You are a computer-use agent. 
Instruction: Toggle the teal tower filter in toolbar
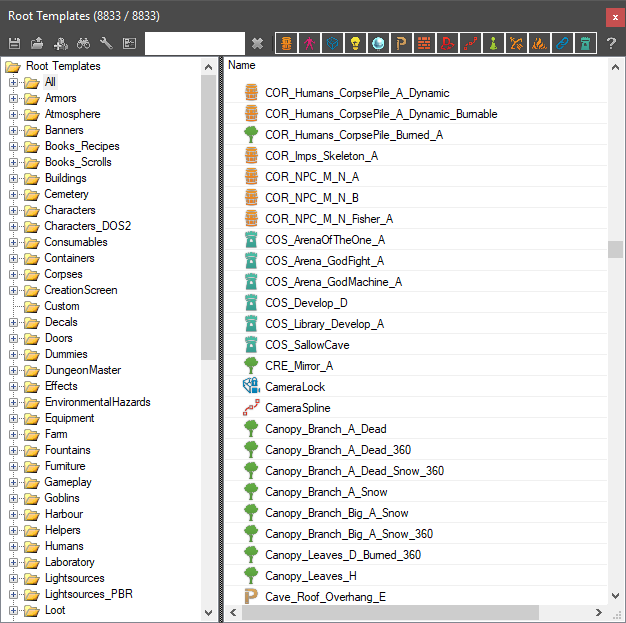[x=585, y=43]
